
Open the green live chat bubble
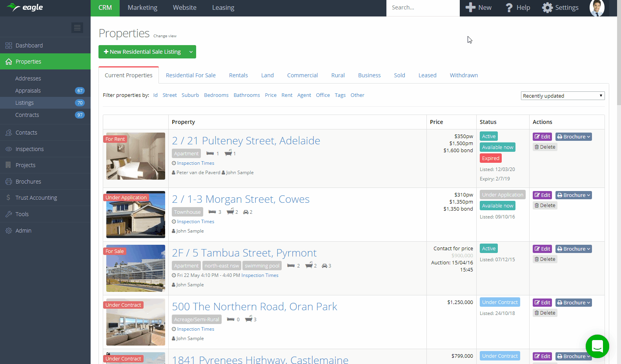pyautogui.click(x=597, y=346)
